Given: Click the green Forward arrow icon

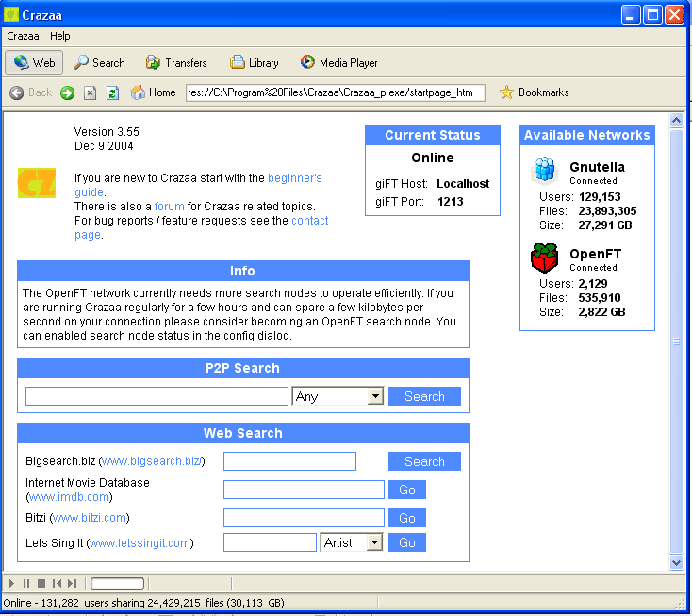Looking at the screenshot, I should (68, 92).
